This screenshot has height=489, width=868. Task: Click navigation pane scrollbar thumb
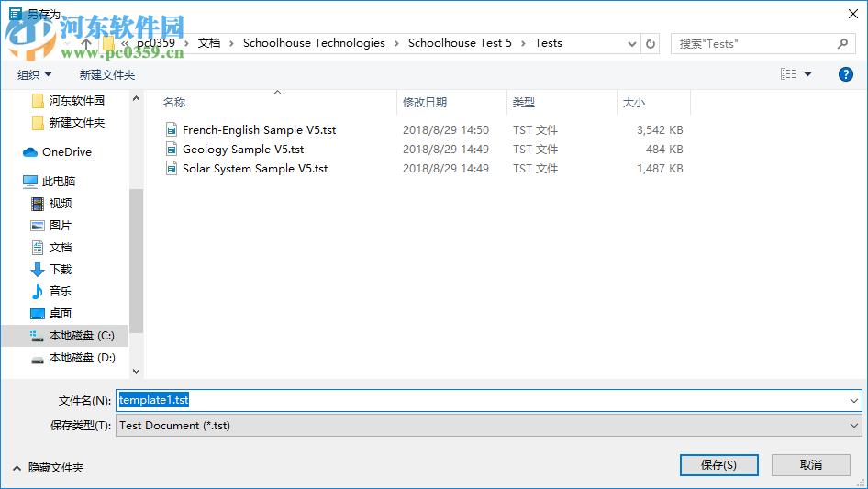(136, 261)
